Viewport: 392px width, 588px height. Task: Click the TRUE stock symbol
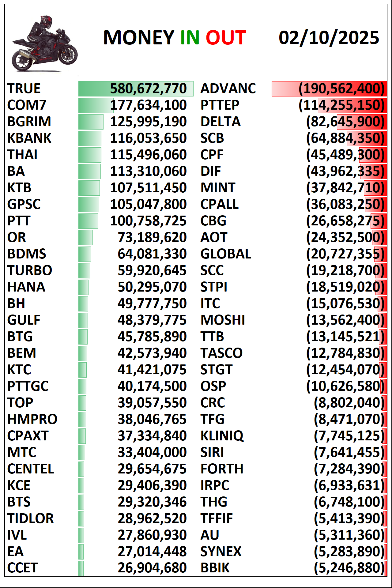click(24, 89)
